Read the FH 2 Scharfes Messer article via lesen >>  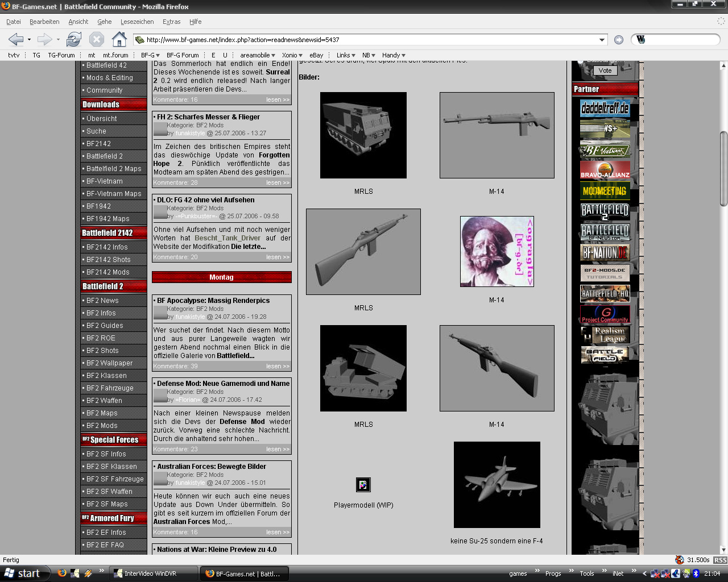tap(278, 182)
